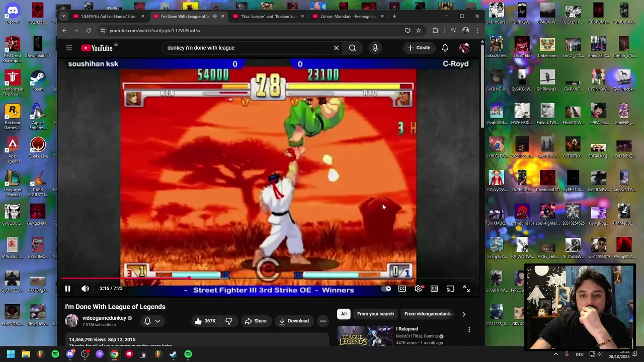Install app icon in the address bar
The image size is (644, 362).
pyautogui.click(x=408, y=31)
